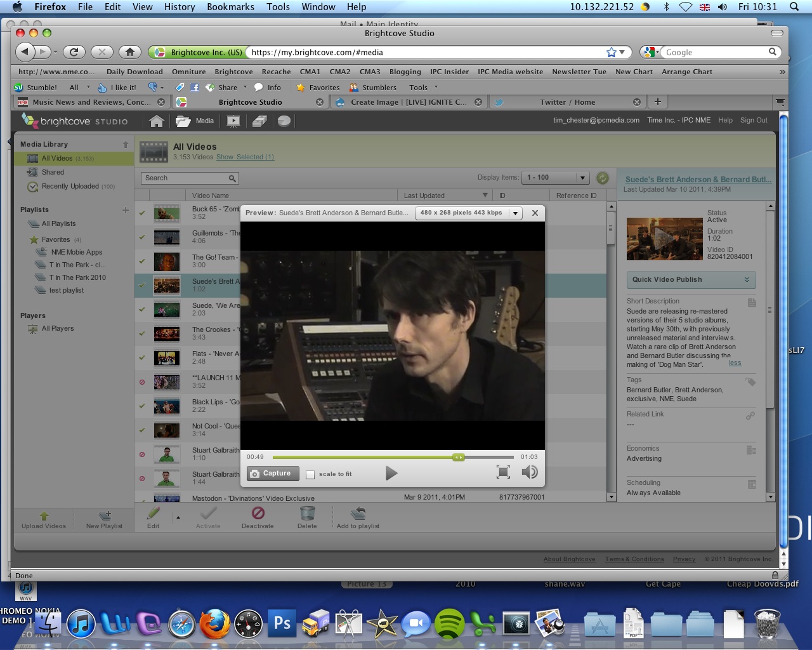The image size is (812, 650).
Task: Open the Firefox back-history dropdown arrow
Action: coord(55,52)
